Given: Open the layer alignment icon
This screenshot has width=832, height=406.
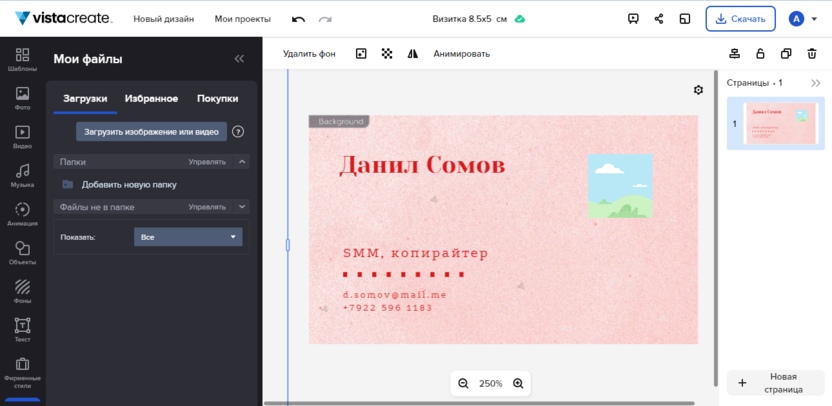Looking at the screenshot, I should pos(734,54).
